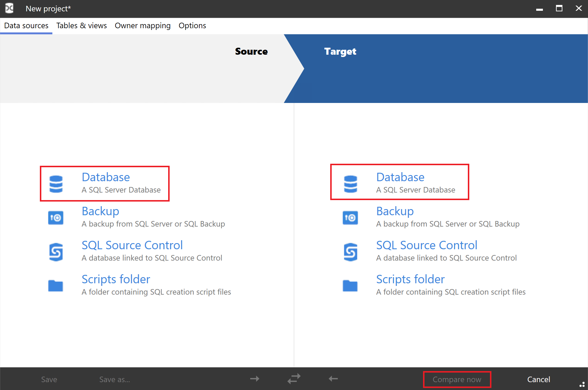588x390 pixels.
Task: Choose Backup link under Target
Action: coord(395,211)
